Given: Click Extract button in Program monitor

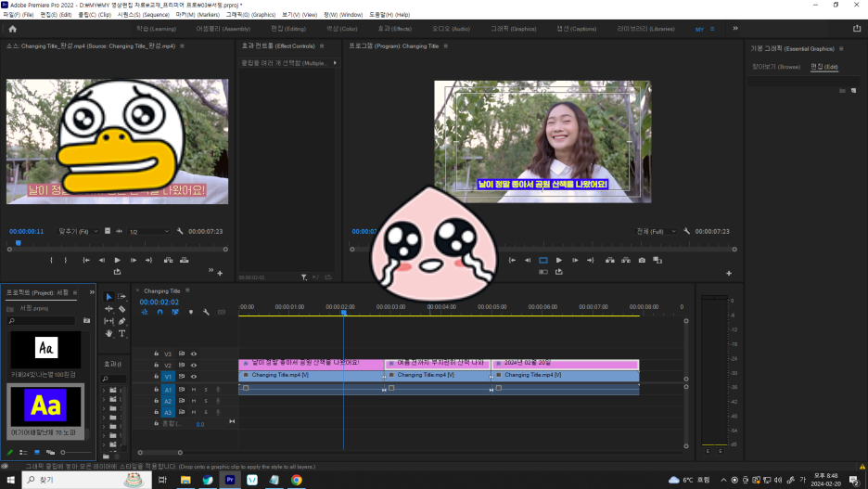Looking at the screenshot, I should click(x=626, y=261).
